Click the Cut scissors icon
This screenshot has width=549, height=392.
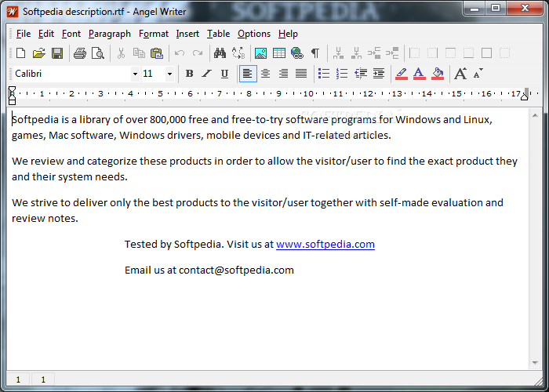point(121,53)
